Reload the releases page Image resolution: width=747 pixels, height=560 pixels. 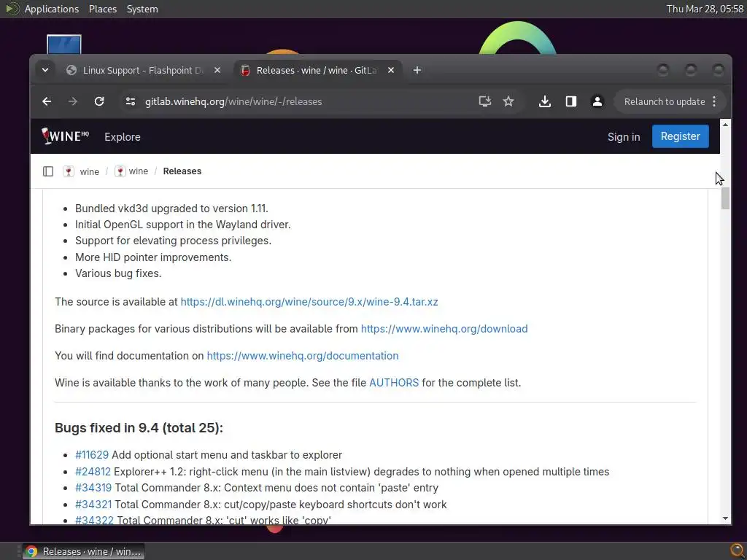pyautogui.click(x=99, y=101)
